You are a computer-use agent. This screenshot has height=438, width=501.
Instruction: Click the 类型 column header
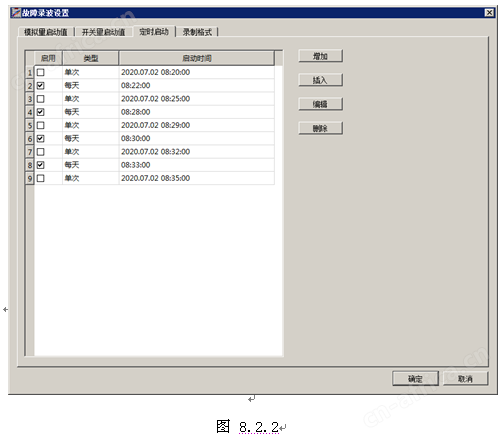click(x=91, y=58)
